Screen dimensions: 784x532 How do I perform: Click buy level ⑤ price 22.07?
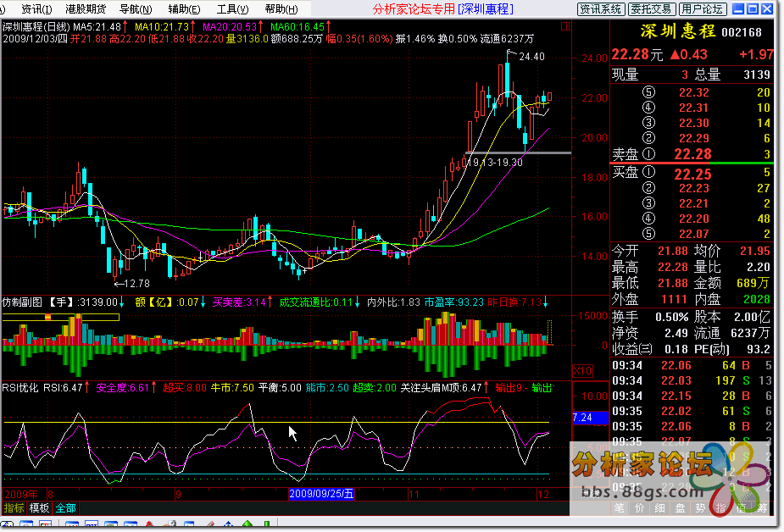coord(693,234)
